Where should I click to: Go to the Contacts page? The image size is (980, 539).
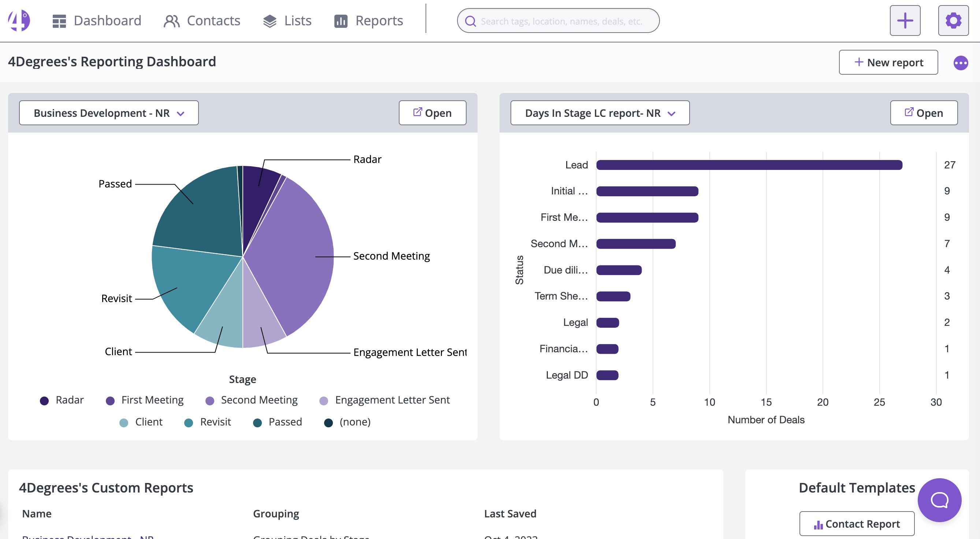pos(202,21)
